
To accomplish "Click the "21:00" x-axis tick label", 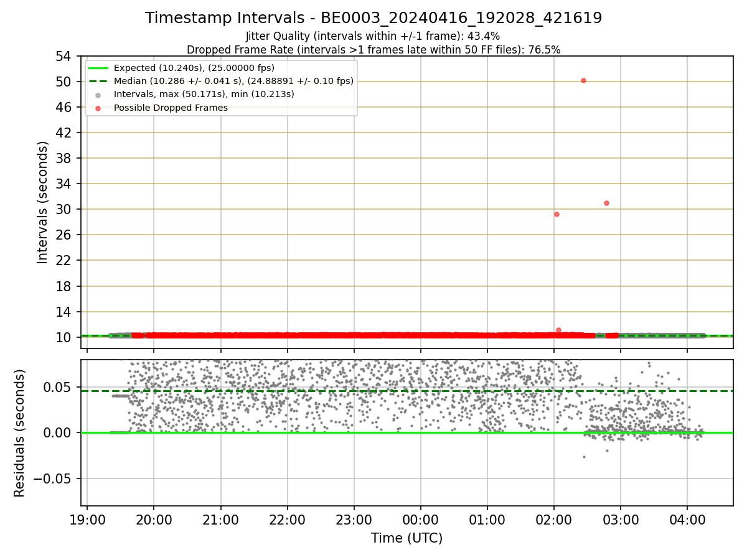I will (220, 520).
